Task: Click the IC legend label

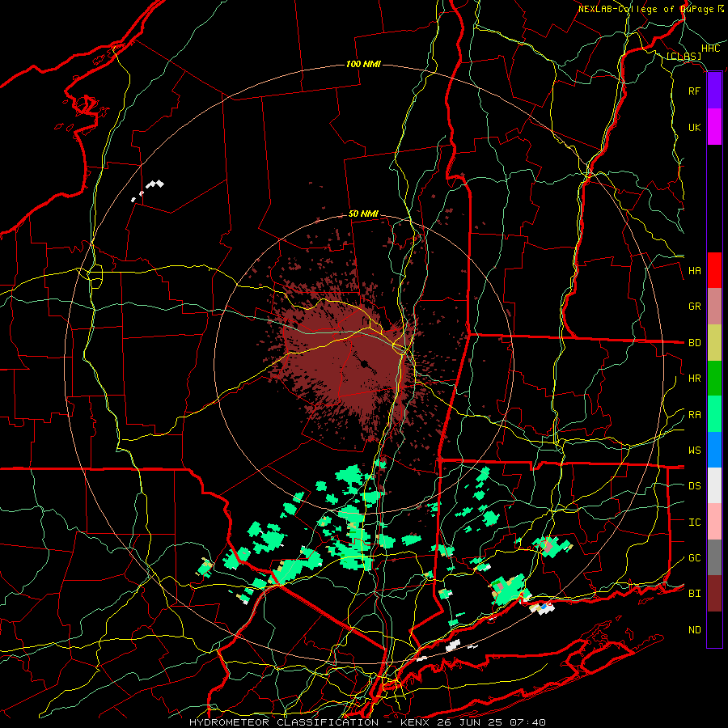Action: point(695,523)
